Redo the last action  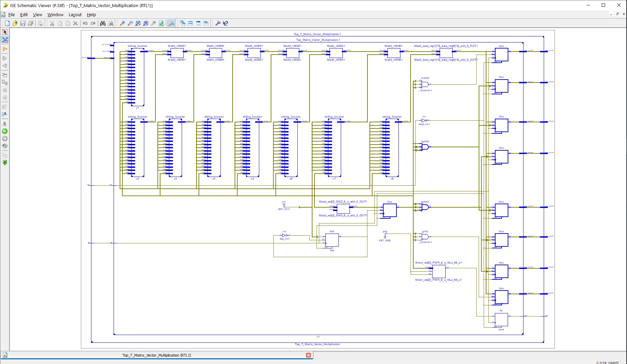pyautogui.click(x=93, y=23)
